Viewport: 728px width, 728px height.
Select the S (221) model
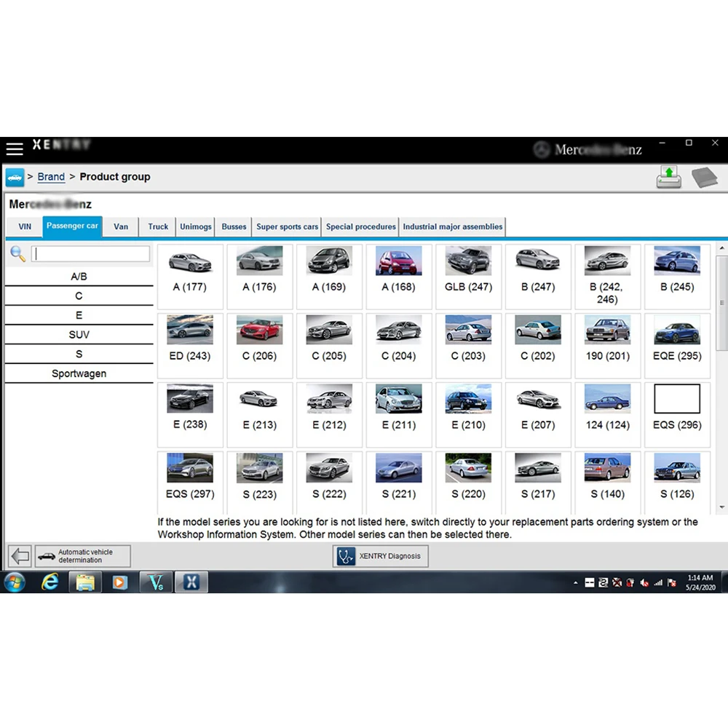click(399, 483)
